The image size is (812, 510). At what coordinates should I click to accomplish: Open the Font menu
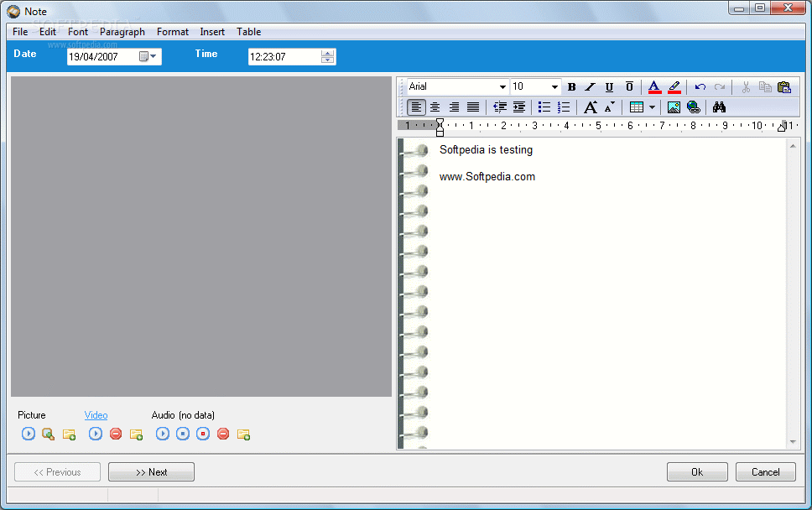click(x=78, y=32)
